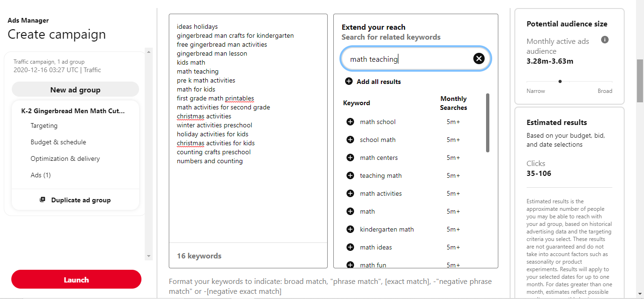The height and width of the screenshot is (299, 644).
Task: Add 'kindergarten math' using plus icon
Action: point(350,229)
